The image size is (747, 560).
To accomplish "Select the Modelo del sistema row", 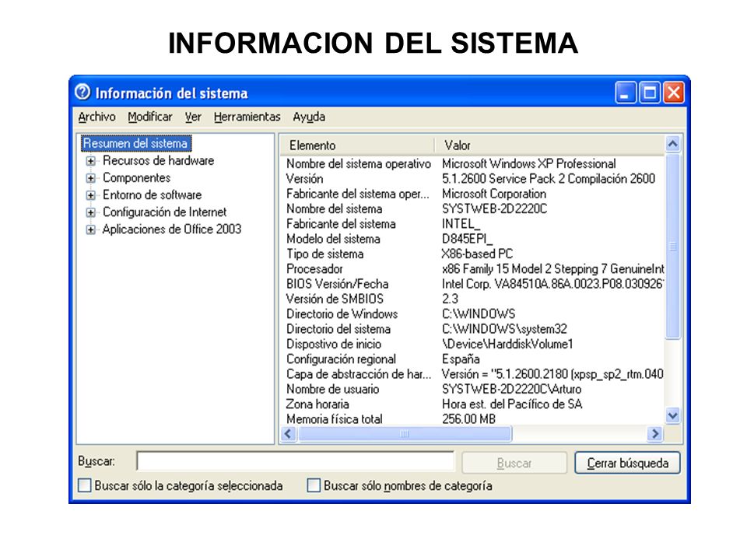I will pyautogui.click(x=472, y=239).
